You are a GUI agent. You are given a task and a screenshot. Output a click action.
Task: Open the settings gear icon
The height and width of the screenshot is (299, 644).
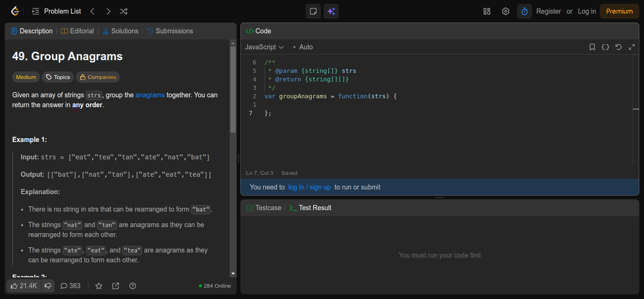tap(506, 11)
